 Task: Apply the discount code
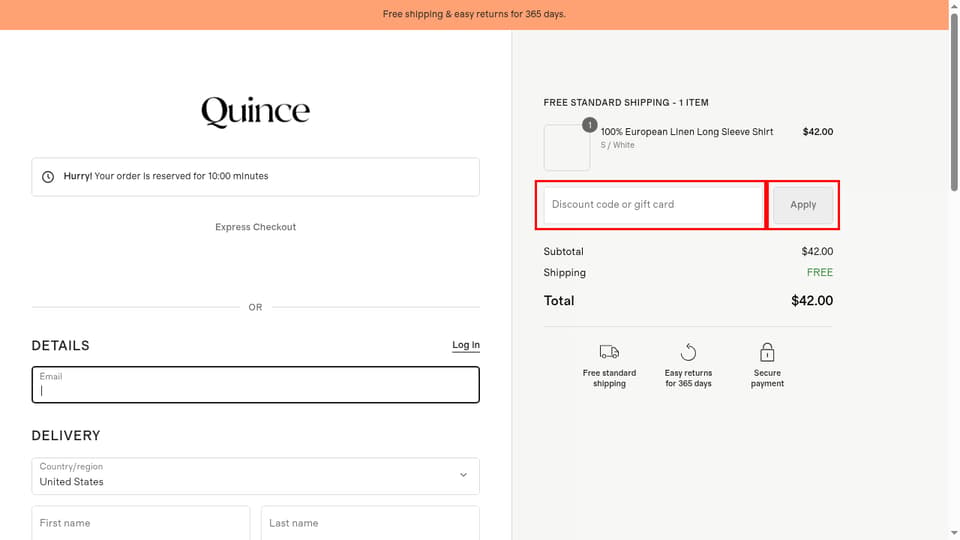point(803,204)
